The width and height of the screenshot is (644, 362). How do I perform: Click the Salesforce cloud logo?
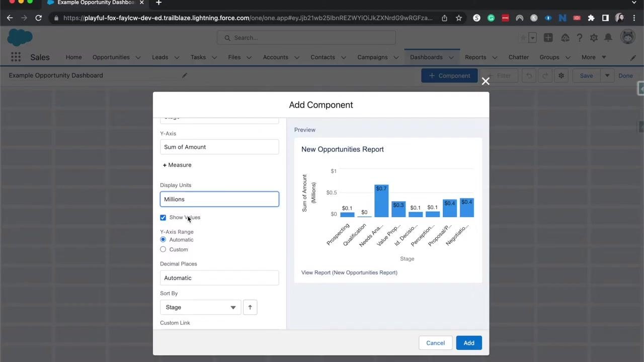click(20, 37)
